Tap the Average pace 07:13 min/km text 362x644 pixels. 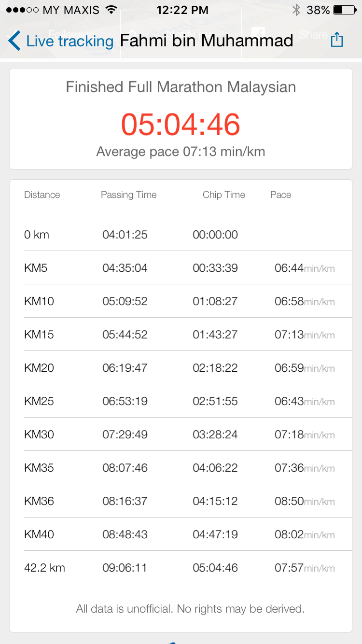(x=181, y=152)
